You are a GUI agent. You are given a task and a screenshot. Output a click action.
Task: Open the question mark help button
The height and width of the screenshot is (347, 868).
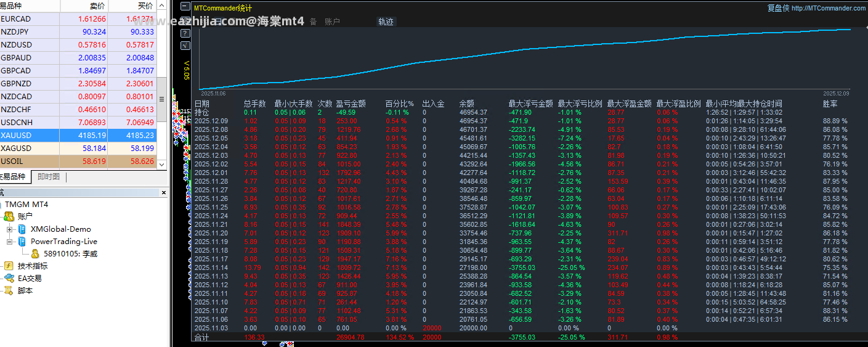185,33
